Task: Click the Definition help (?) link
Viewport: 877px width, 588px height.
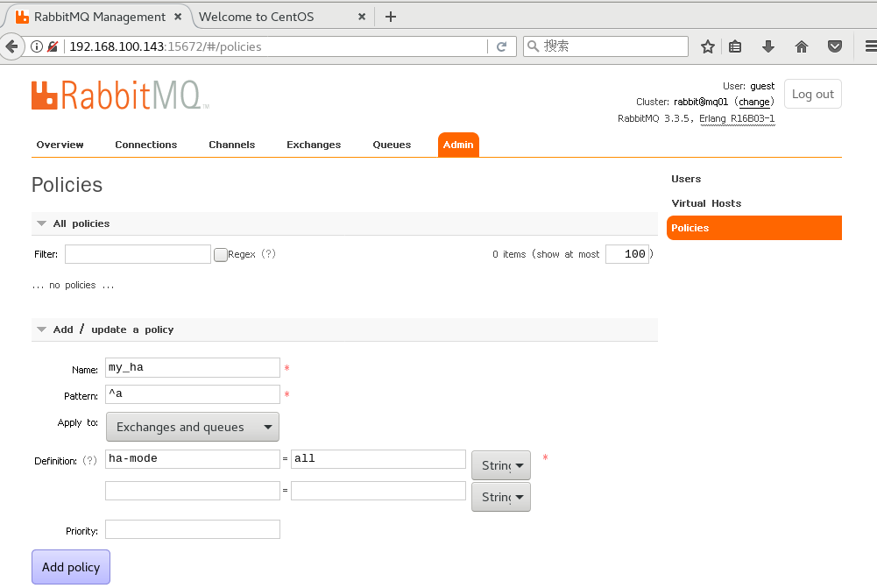Action: 89,460
